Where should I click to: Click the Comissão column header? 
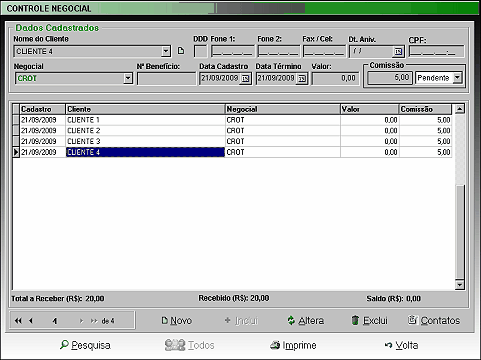425,109
